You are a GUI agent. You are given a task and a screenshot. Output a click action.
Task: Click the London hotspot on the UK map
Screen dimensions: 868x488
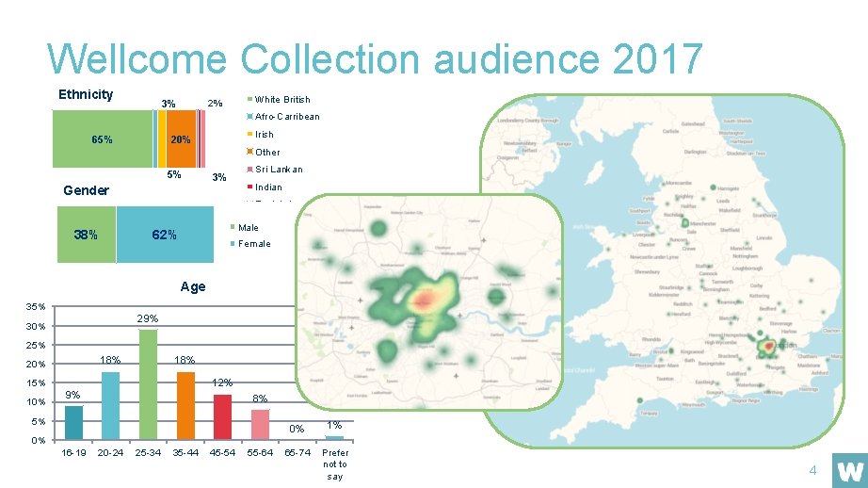tap(768, 347)
